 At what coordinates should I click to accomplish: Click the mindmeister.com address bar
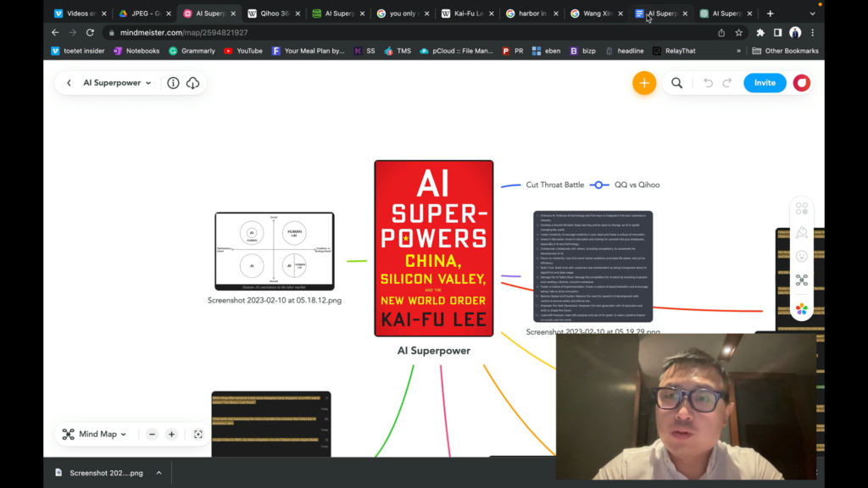click(409, 33)
